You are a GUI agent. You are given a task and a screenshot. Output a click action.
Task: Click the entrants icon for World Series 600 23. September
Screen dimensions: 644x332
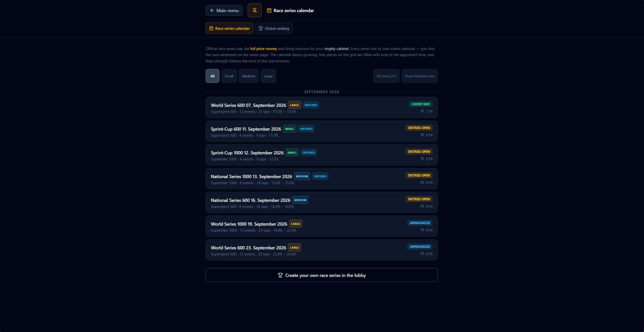(x=422, y=254)
